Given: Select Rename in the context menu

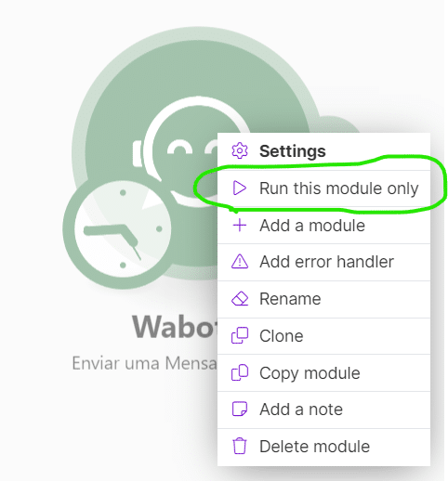Looking at the screenshot, I should pos(323,299).
